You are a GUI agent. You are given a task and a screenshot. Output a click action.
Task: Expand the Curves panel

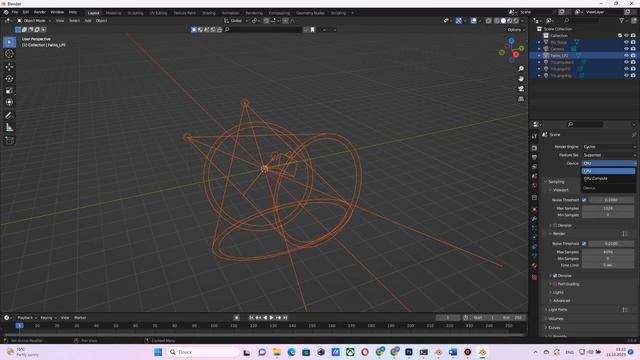(554, 328)
